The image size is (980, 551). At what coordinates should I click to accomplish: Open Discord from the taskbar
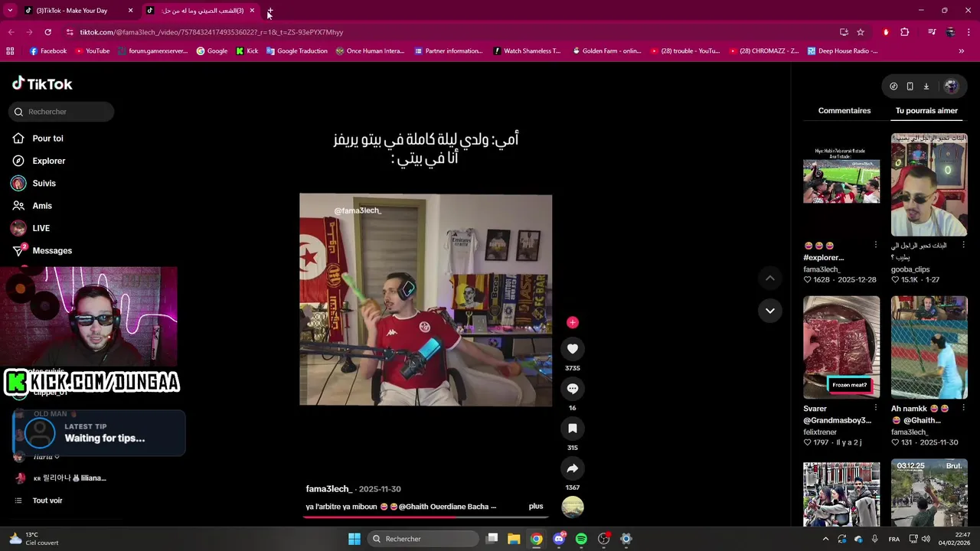(x=559, y=539)
